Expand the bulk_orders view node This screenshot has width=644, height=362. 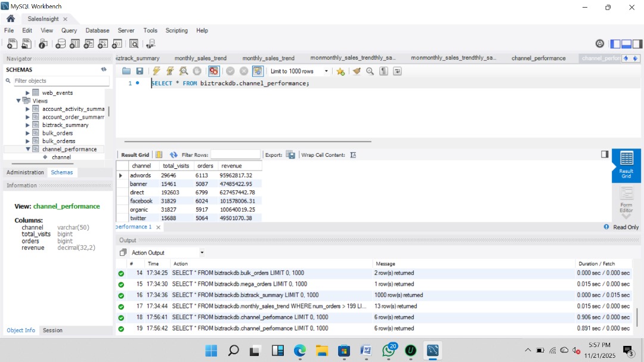tap(27, 133)
